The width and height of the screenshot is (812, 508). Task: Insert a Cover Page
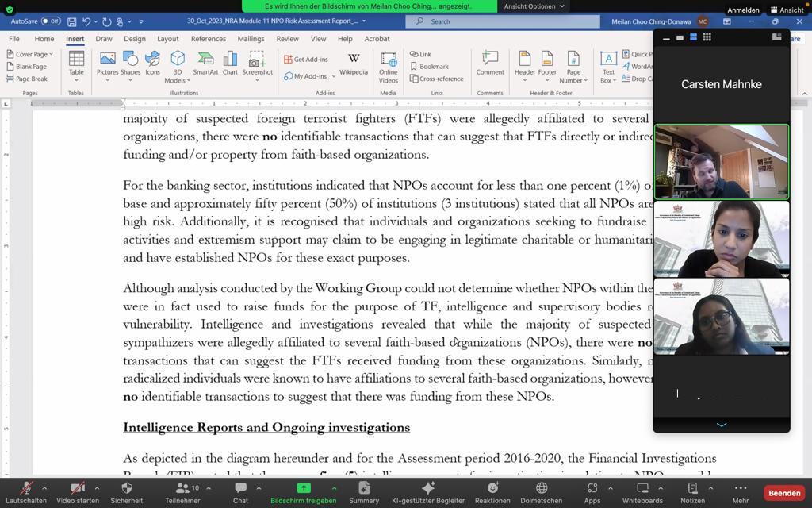(x=30, y=54)
